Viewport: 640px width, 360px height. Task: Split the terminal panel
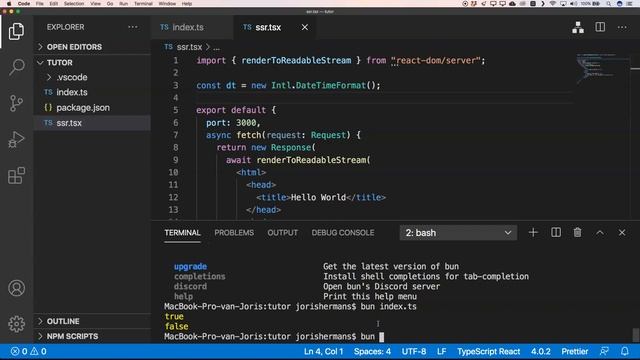pos(556,233)
